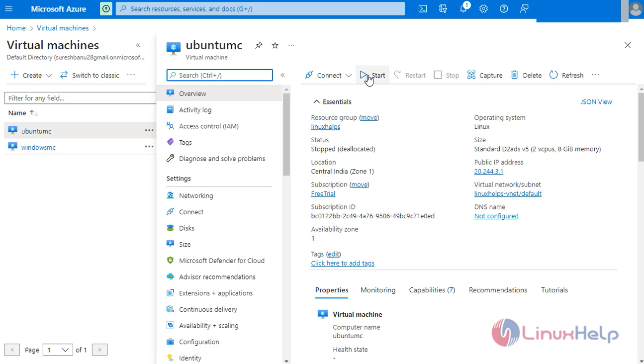Click the user account avatar
This screenshot has height=364, width=644.
pyautogui.click(x=636, y=9)
